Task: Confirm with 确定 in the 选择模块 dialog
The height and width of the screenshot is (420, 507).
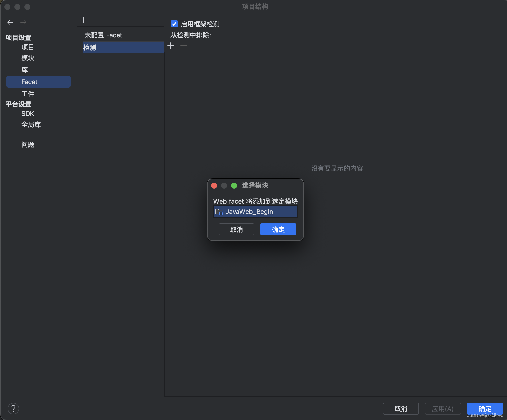Action: click(x=278, y=229)
